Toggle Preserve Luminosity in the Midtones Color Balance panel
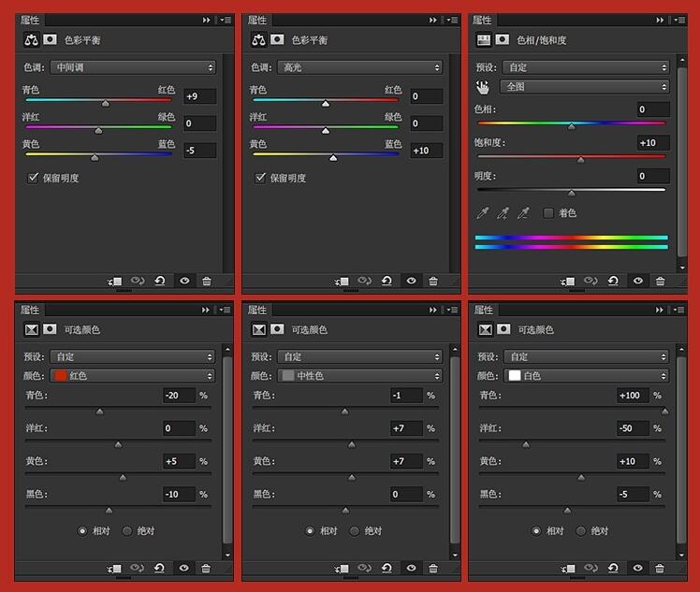Image resolution: width=700 pixels, height=592 pixels. [x=33, y=178]
